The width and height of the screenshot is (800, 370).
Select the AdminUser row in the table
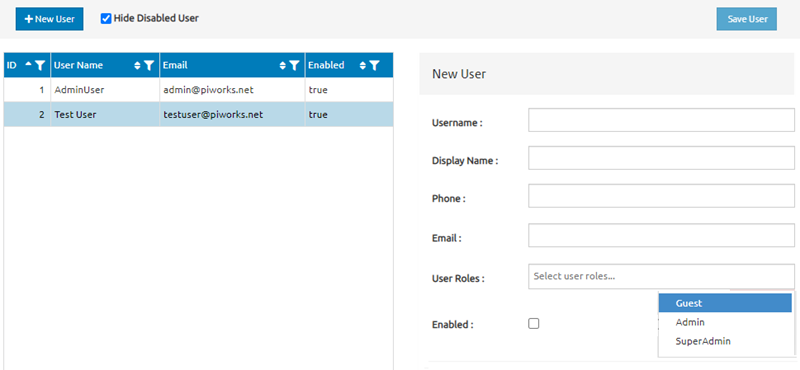(x=198, y=90)
